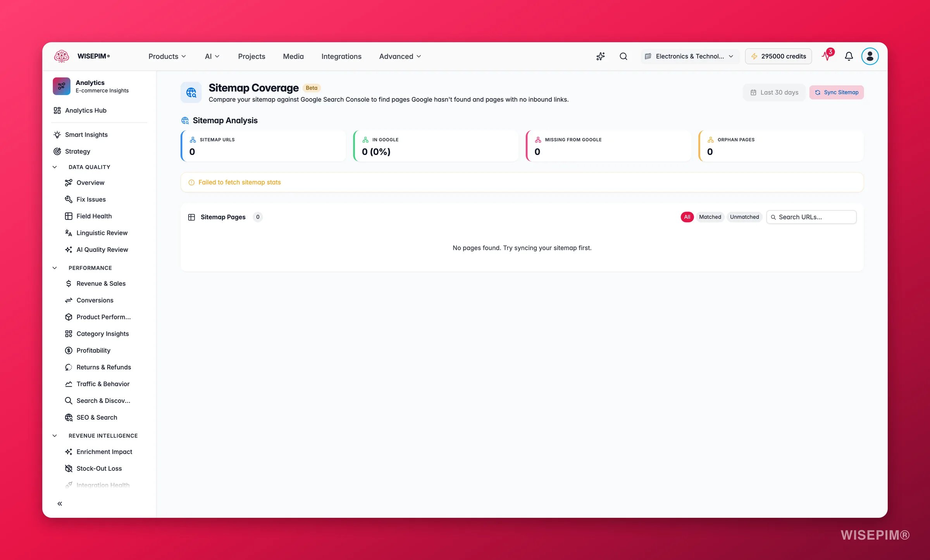The width and height of the screenshot is (930, 560).
Task: Click the Sitemap Pages table icon
Action: point(191,217)
